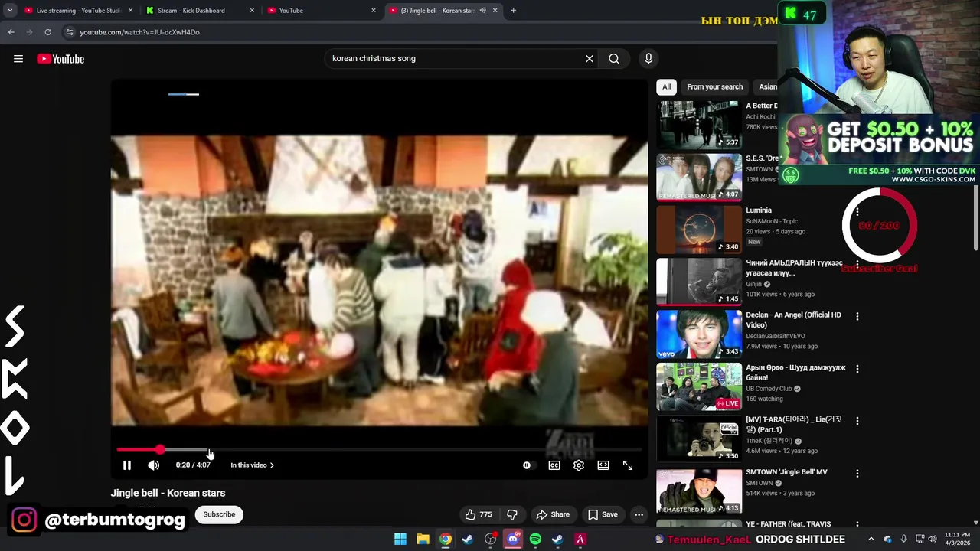Open the Windows Start menu

point(400,540)
